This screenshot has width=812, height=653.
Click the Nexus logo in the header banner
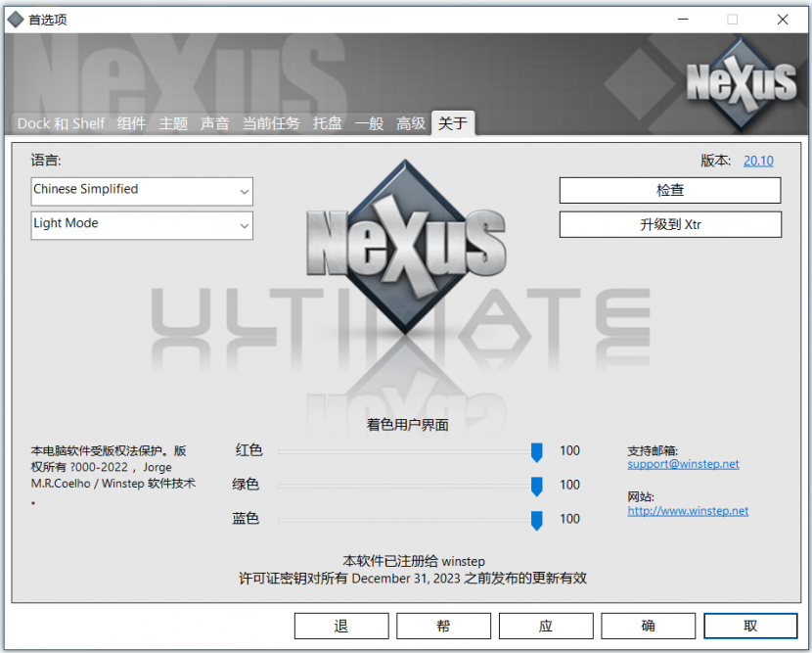click(x=742, y=84)
